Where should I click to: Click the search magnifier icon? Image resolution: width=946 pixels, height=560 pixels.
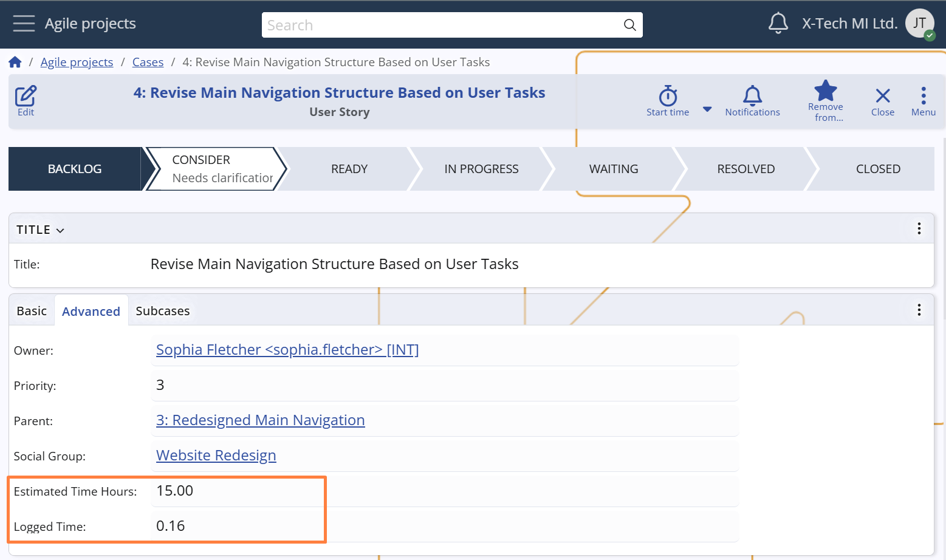[x=629, y=25]
